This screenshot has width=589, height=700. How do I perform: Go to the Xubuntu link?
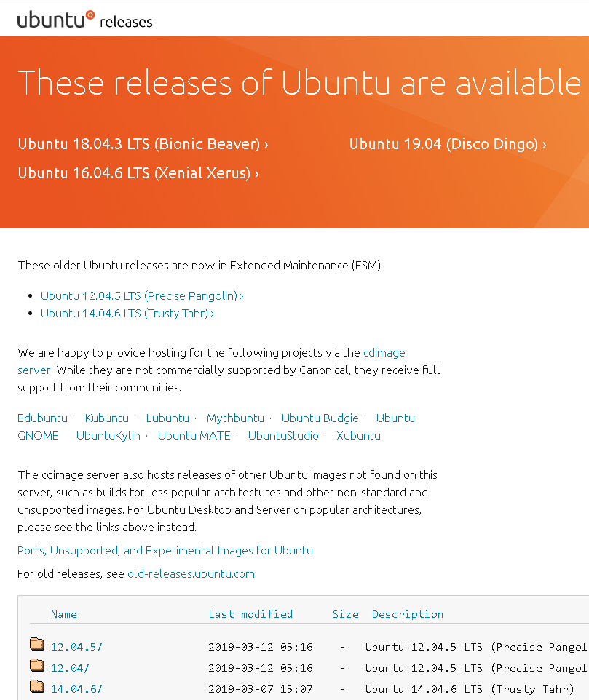click(358, 436)
